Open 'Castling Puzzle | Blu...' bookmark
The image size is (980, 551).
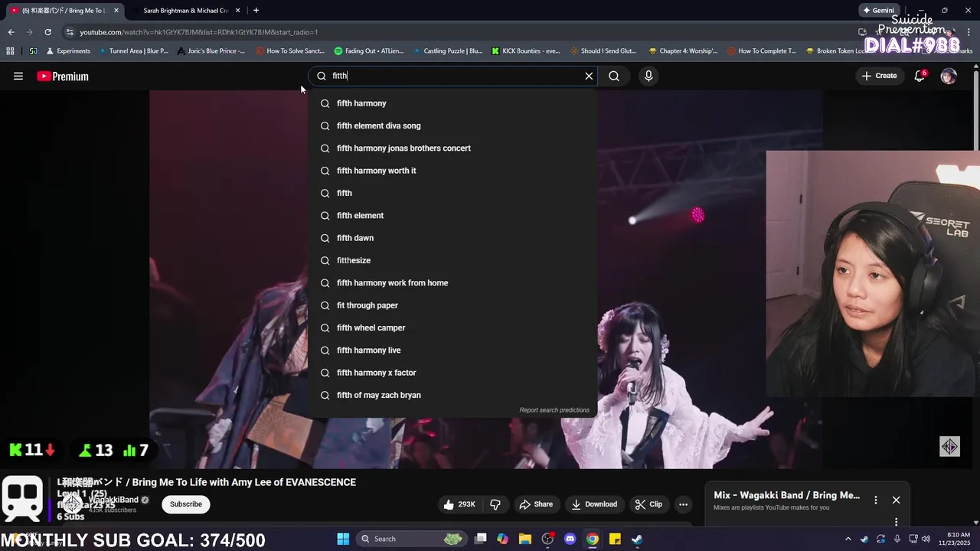[x=447, y=51]
